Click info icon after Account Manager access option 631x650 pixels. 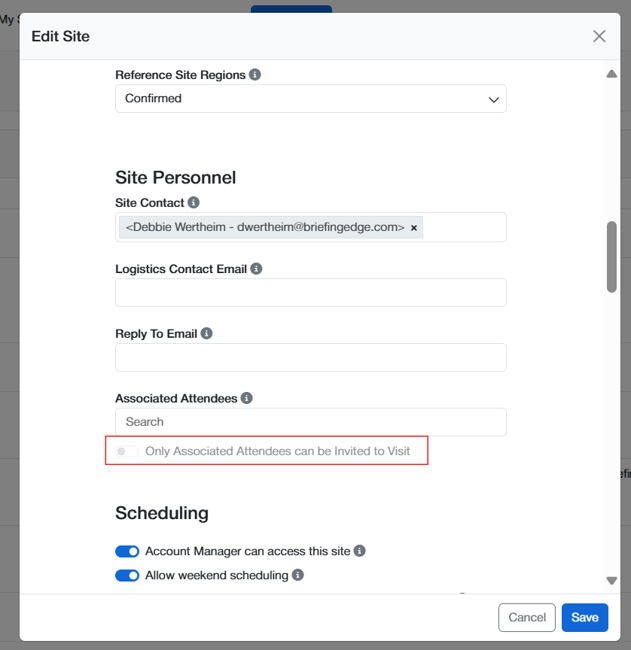coord(360,551)
